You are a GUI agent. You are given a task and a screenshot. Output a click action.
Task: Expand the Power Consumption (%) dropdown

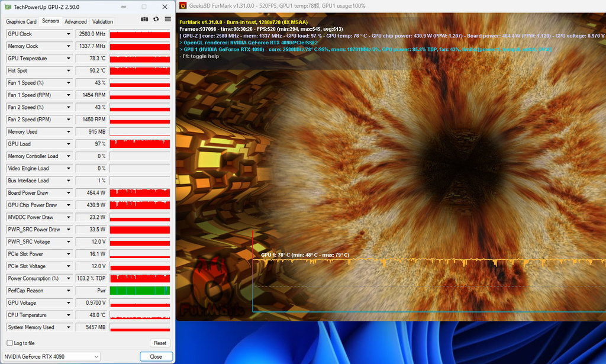[69, 279]
